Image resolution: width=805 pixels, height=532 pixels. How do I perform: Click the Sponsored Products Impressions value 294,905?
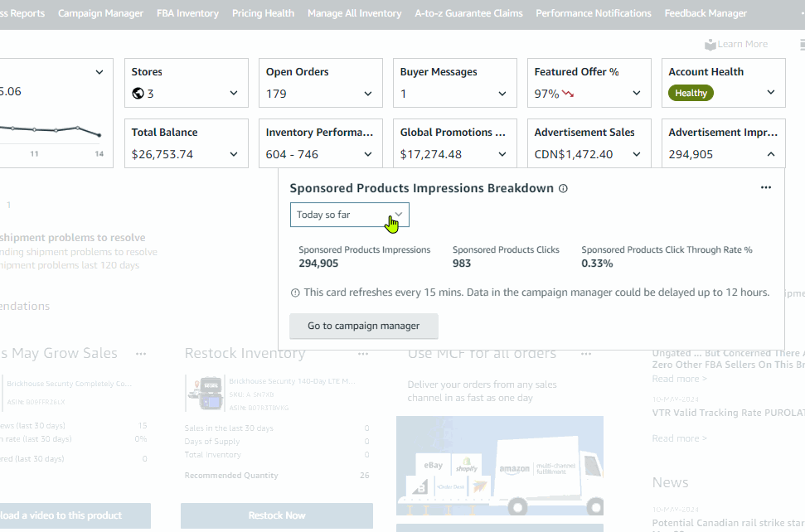click(x=318, y=264)
